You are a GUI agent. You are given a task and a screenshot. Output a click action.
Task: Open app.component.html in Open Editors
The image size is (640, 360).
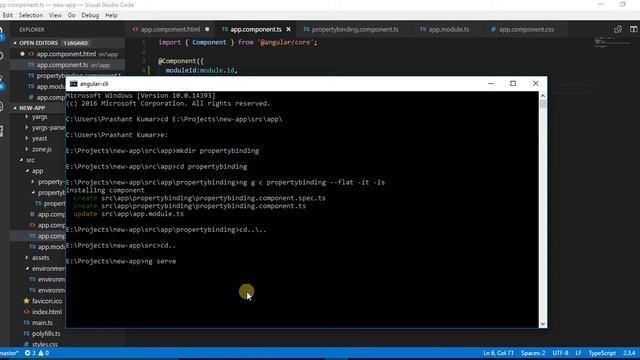[67, 54]
